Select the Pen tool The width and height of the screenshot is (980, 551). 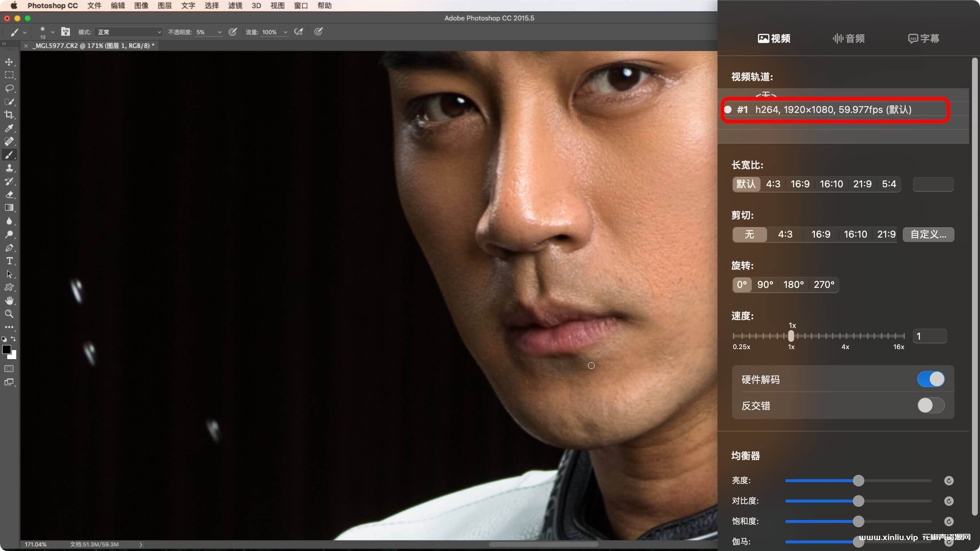click(9, 248)
